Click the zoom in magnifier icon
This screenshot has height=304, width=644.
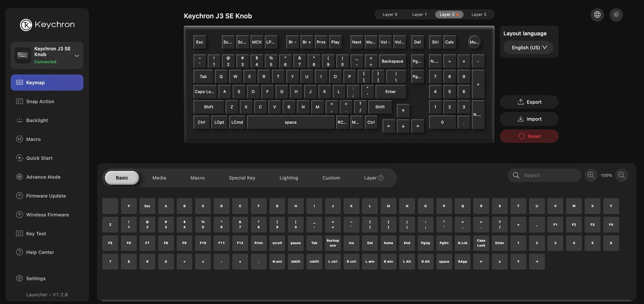point(591,175)
